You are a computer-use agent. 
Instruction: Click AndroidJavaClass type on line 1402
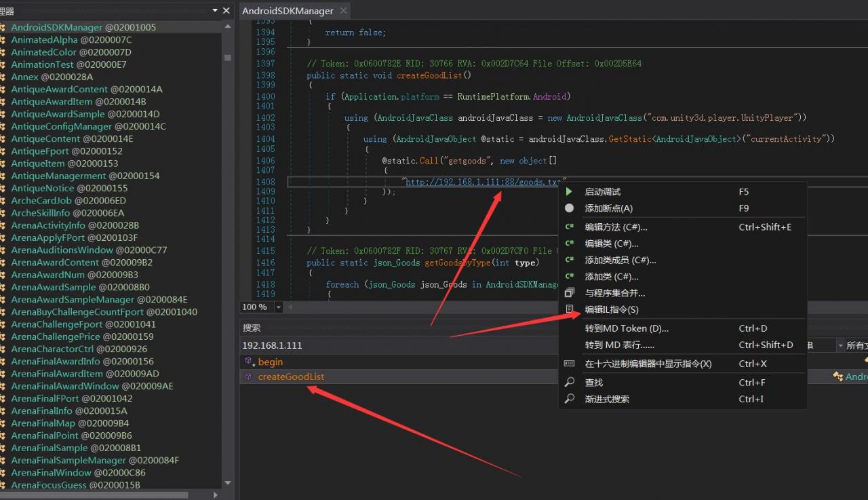coord(414,117)
